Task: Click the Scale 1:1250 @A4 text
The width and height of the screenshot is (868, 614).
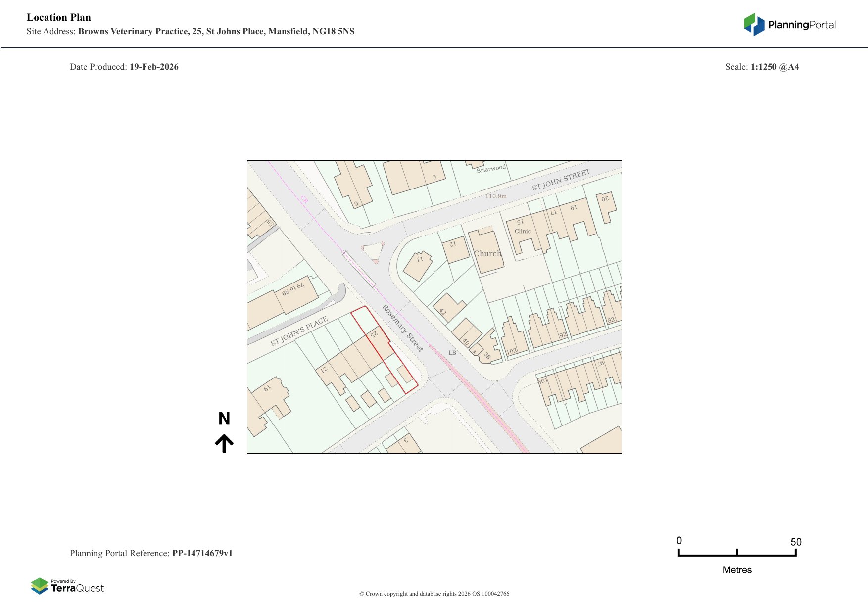Action: (762, 67)
